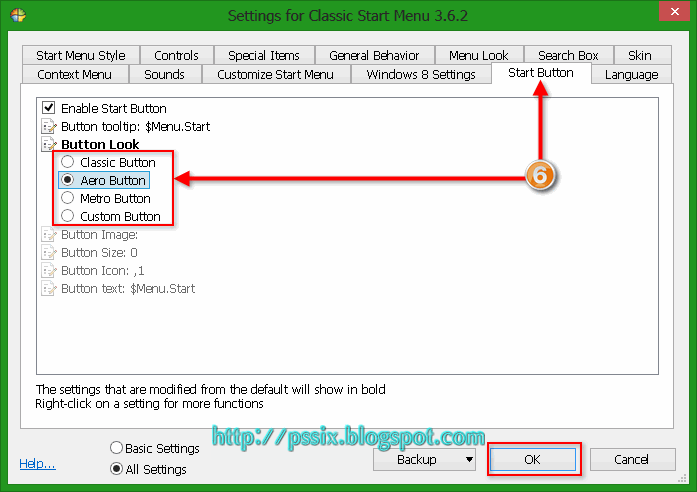Select the Button tooltip: $Menu.Start setting
Image resolution: width=697 pixels, height=492 pixels.
(x=136, y=127)
